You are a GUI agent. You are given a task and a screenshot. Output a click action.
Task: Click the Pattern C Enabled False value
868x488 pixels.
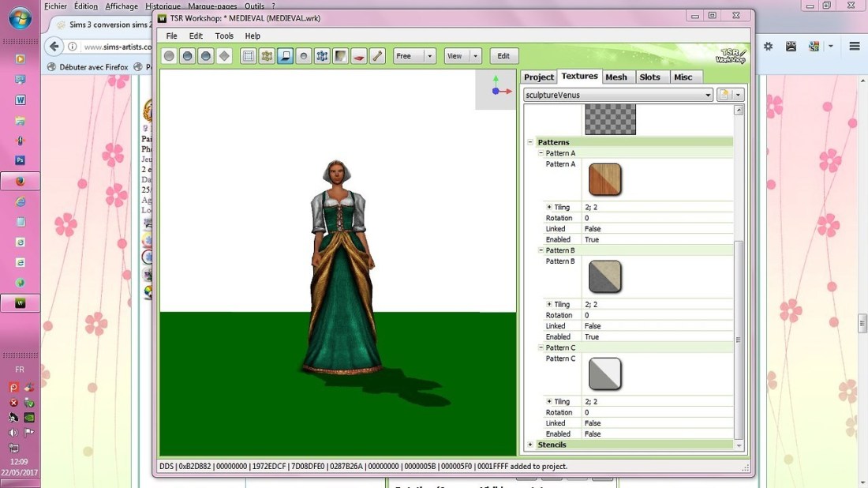(592, 434)
